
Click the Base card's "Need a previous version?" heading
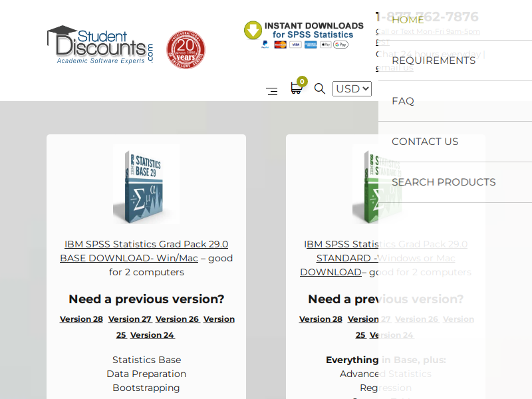point(146,299)
